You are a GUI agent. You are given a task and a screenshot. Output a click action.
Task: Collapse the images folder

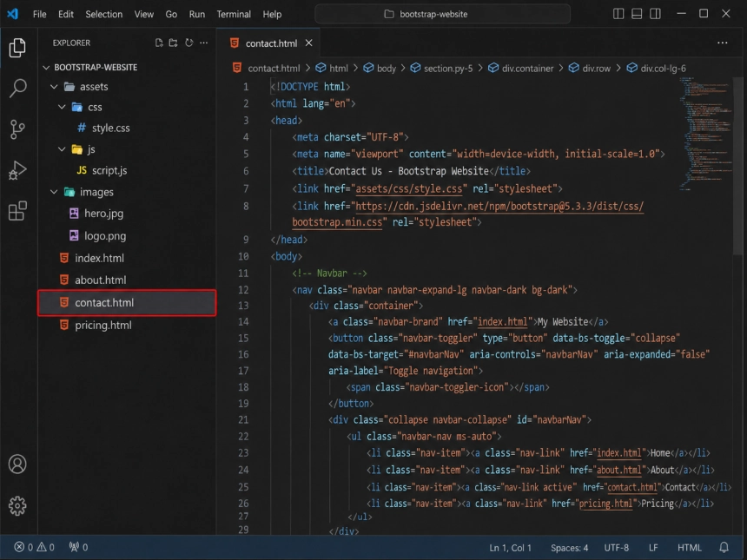coord(55,192)
